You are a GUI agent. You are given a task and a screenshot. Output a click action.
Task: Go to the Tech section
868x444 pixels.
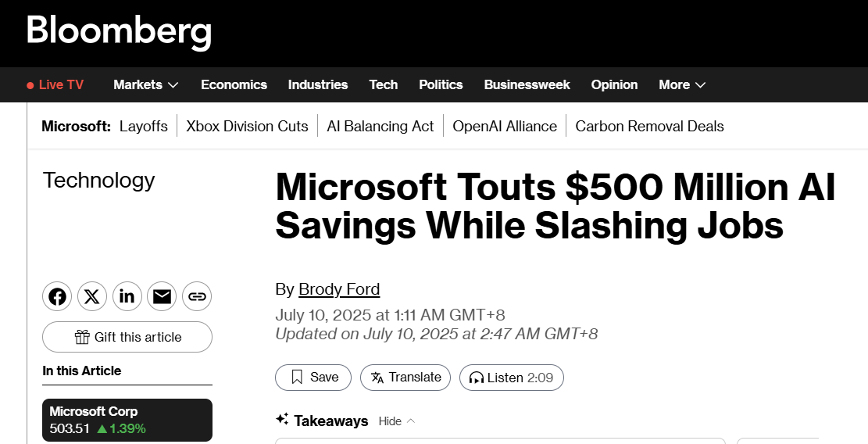[384, 84]
